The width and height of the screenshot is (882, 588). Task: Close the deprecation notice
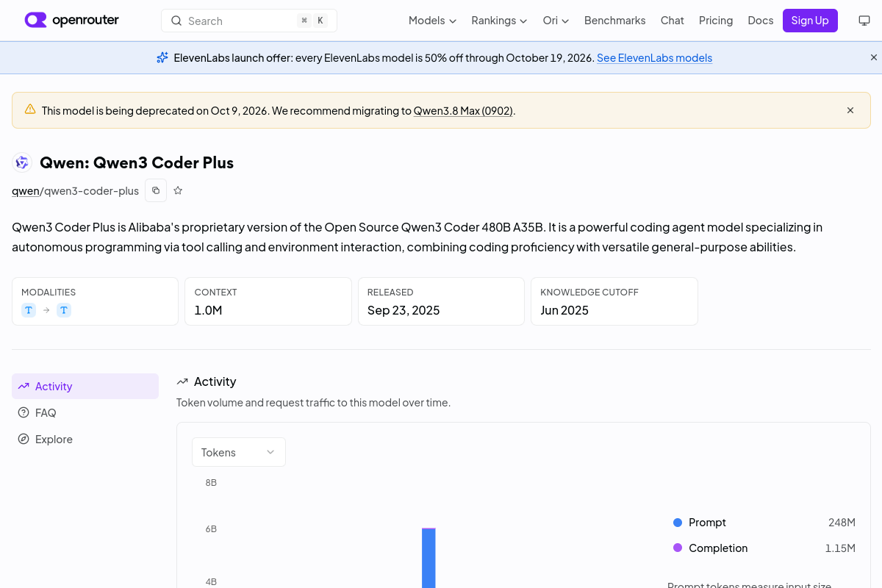(x=850, y=110)
